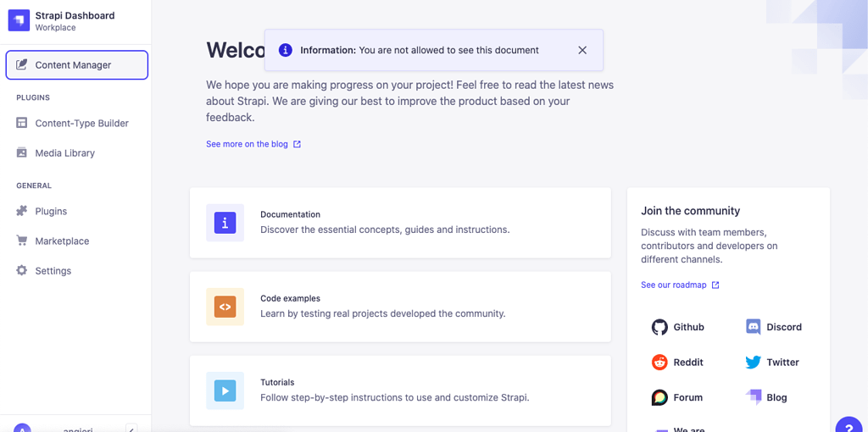The image size is (868, 432).
Task: Click the Code examples orange icon
Action: coord(225,307)
